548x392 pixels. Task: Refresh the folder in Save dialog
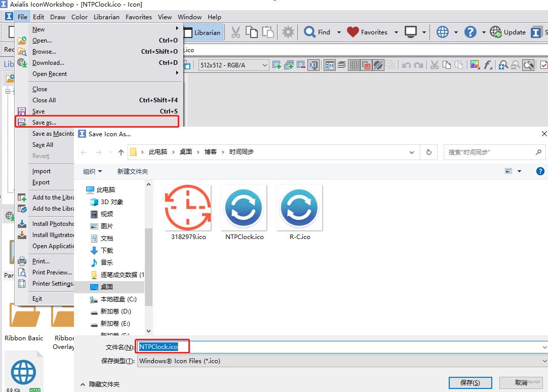click(x=429, y=152)
